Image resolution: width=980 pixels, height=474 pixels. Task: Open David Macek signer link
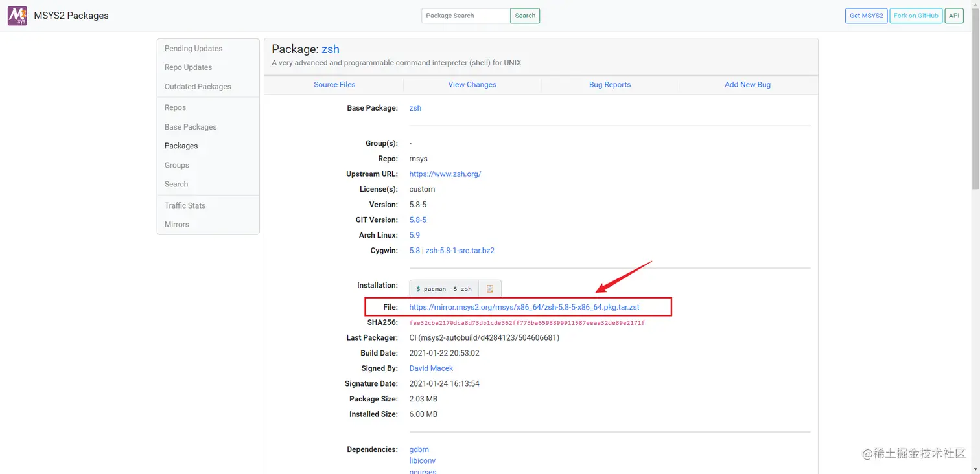(431, 368)
